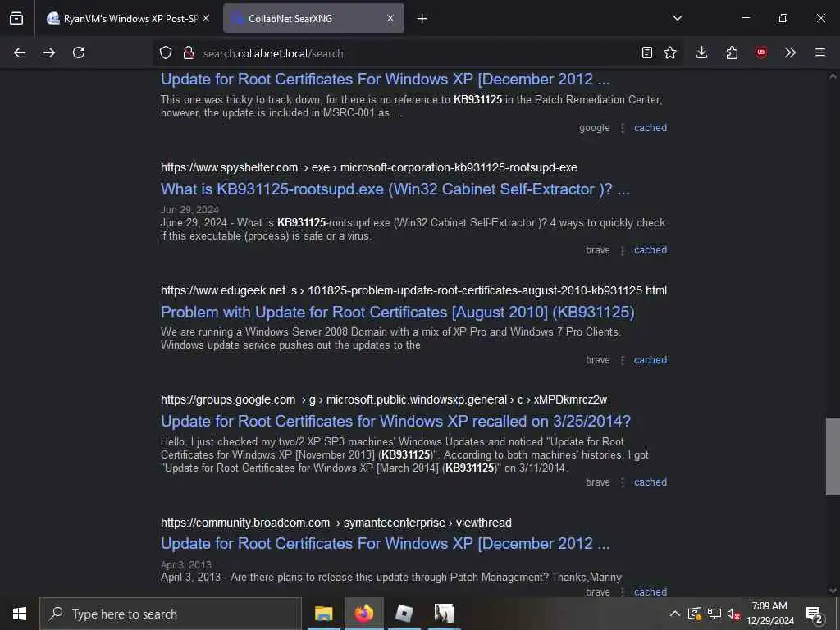The width and height of the screenshot is (840, 630).
Task: Bookmark this page with star icon
Action: (670, 52)
